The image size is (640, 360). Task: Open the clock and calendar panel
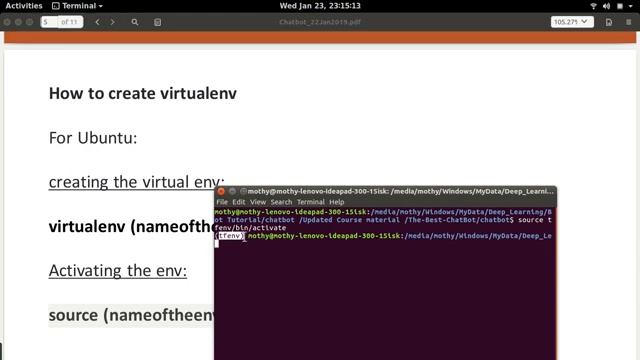[320, 6]
